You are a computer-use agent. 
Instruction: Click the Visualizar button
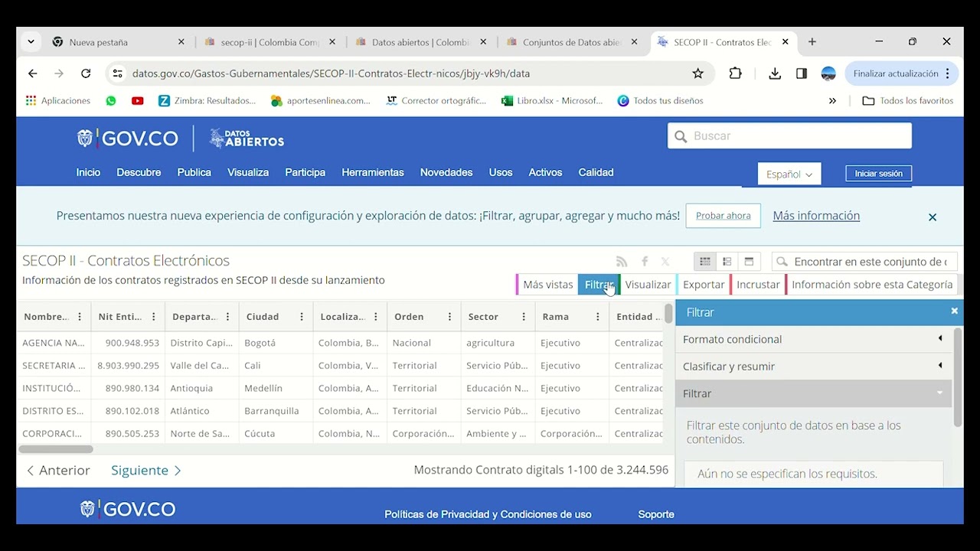click(647, 285)
